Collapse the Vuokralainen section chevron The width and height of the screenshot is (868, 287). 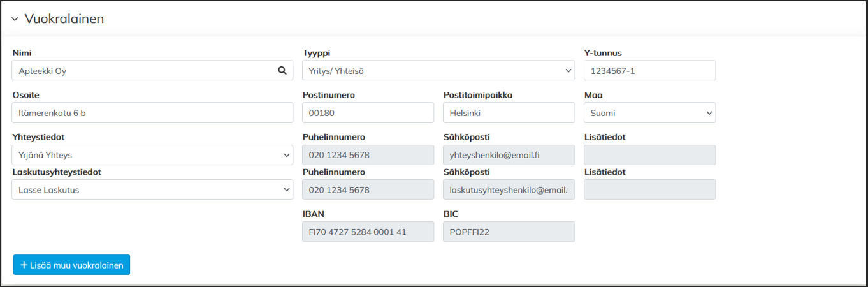tap(15, 19)
